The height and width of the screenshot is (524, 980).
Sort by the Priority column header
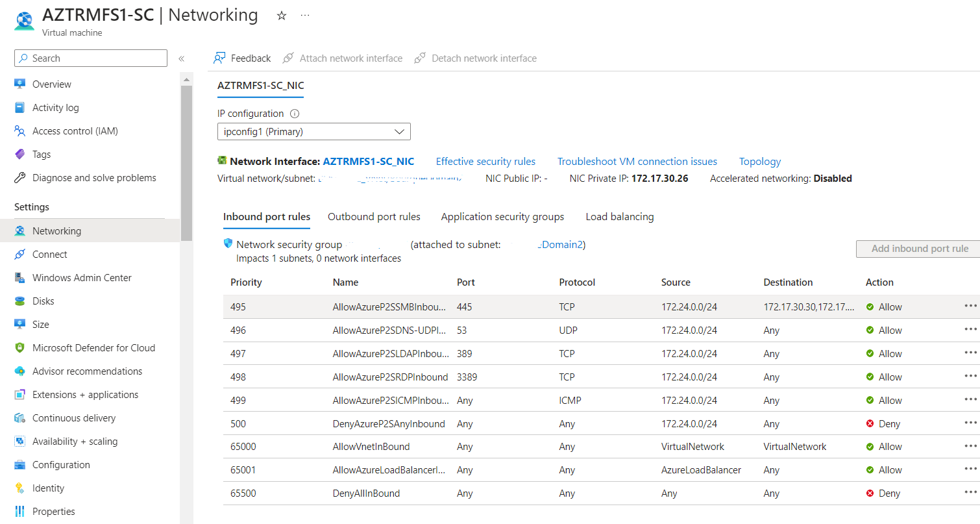[246, 282]
